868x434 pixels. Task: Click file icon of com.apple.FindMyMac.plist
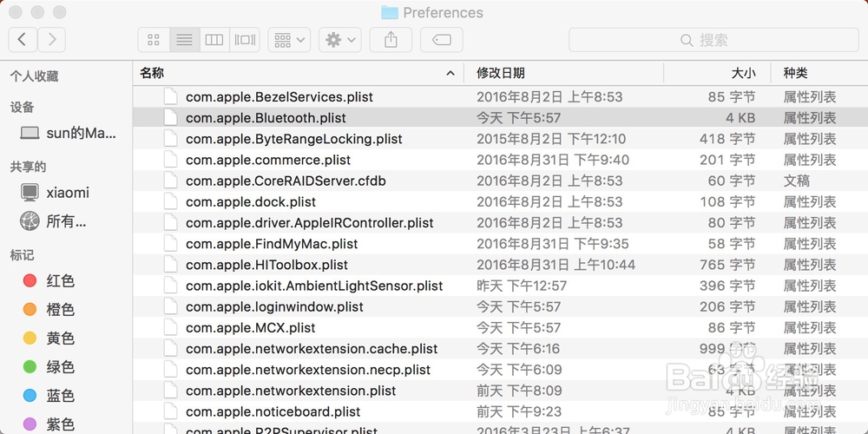(170, 244)
